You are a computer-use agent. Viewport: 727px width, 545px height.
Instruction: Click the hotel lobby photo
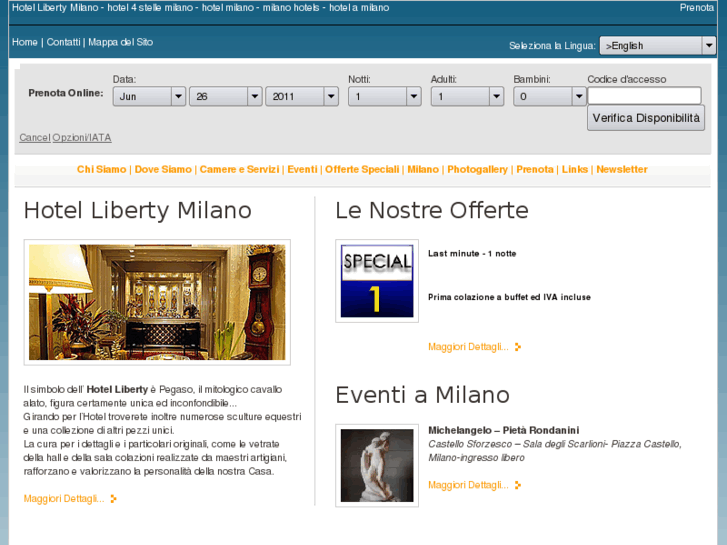[157, 302]
